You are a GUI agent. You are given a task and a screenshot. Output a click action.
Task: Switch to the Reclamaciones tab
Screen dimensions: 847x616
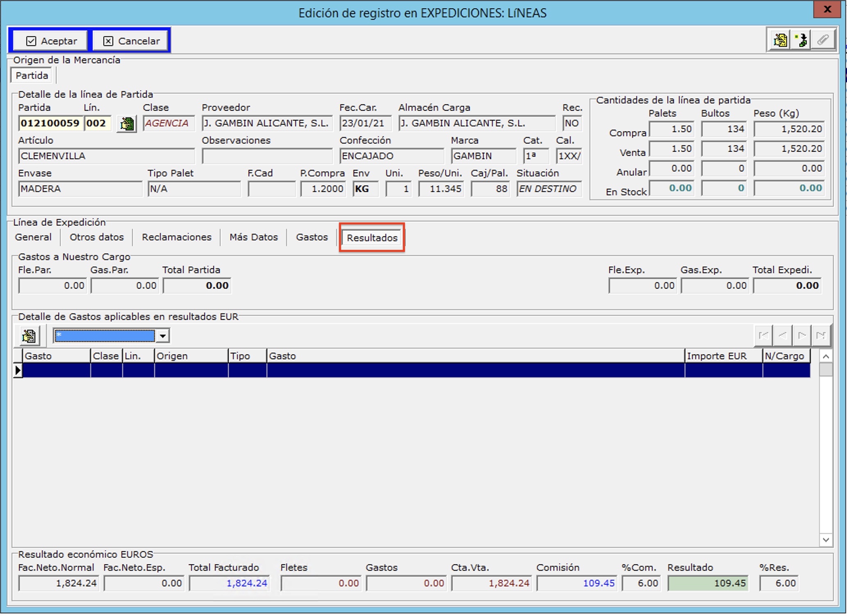176,237
